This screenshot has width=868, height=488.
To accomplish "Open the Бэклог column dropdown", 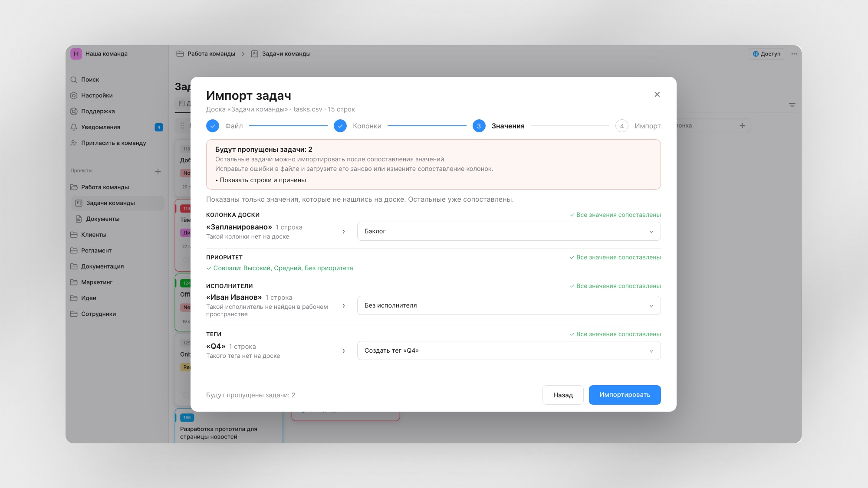I will coord(509,231).
